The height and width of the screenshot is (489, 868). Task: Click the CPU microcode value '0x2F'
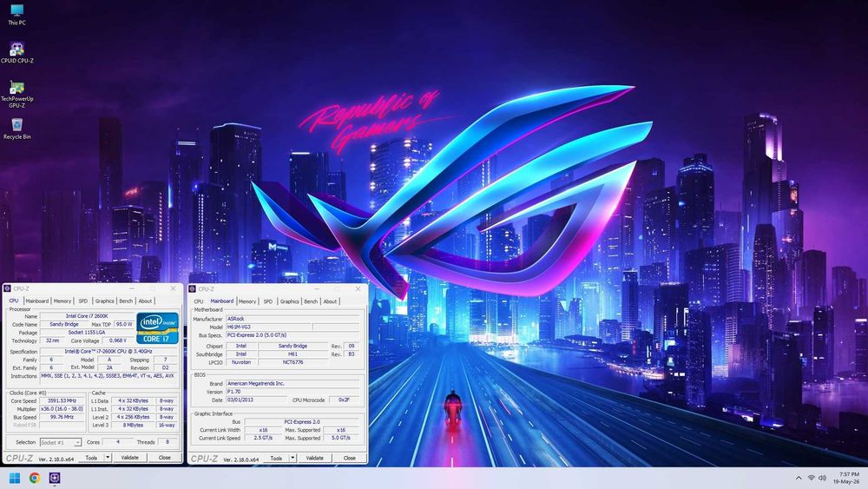click(x=344, y=400)
